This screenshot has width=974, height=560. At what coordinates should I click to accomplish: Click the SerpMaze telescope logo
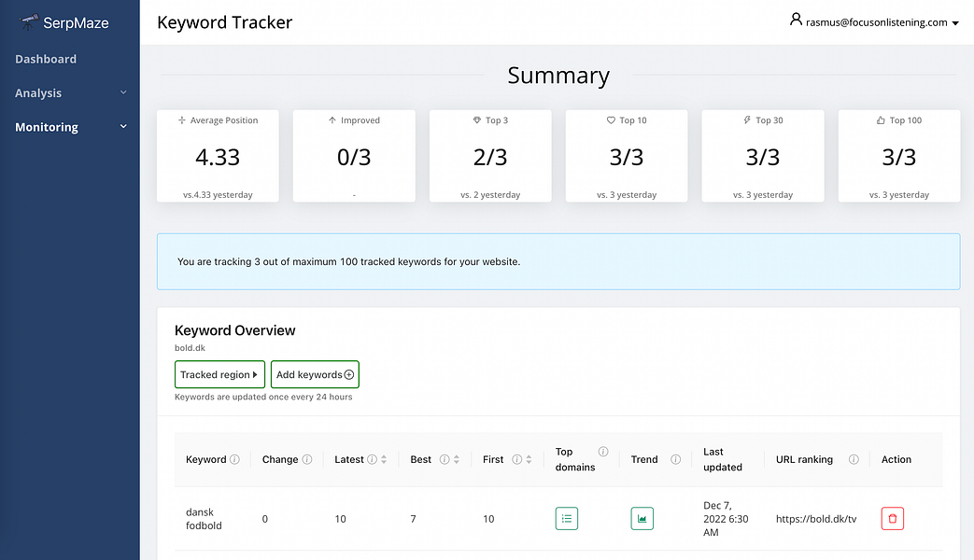[x=29, y=22]
